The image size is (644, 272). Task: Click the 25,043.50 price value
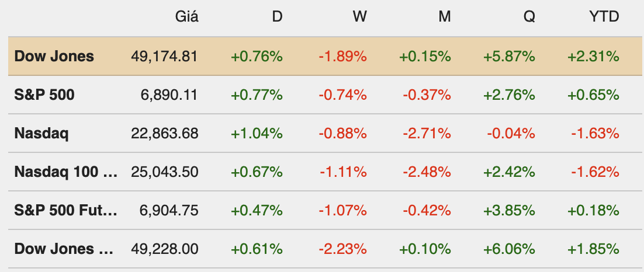coord(165,172)
